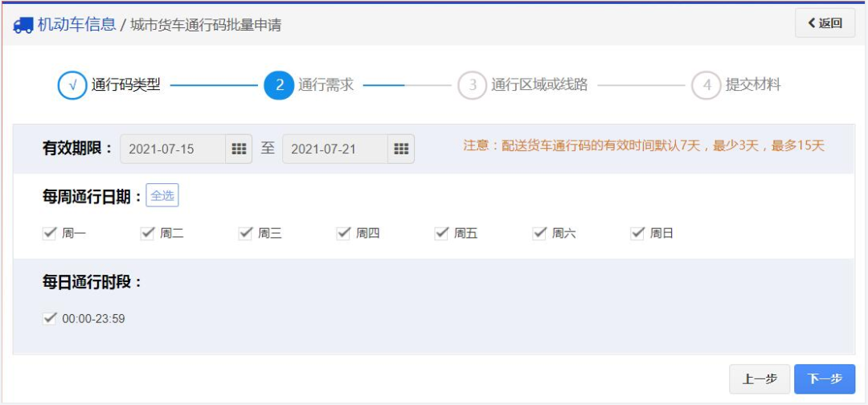Uncheck the 周六 checkbox

(x=540, y=233)
